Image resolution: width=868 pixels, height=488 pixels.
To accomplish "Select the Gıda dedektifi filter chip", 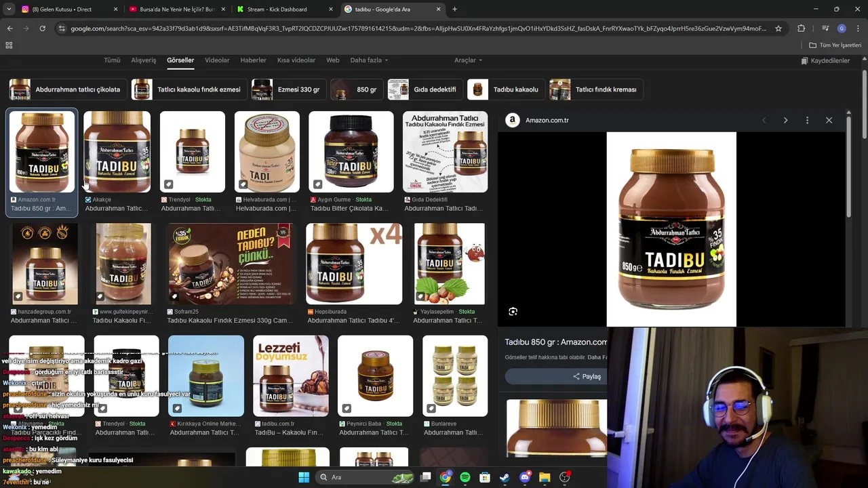I will (x=425, y=89).
